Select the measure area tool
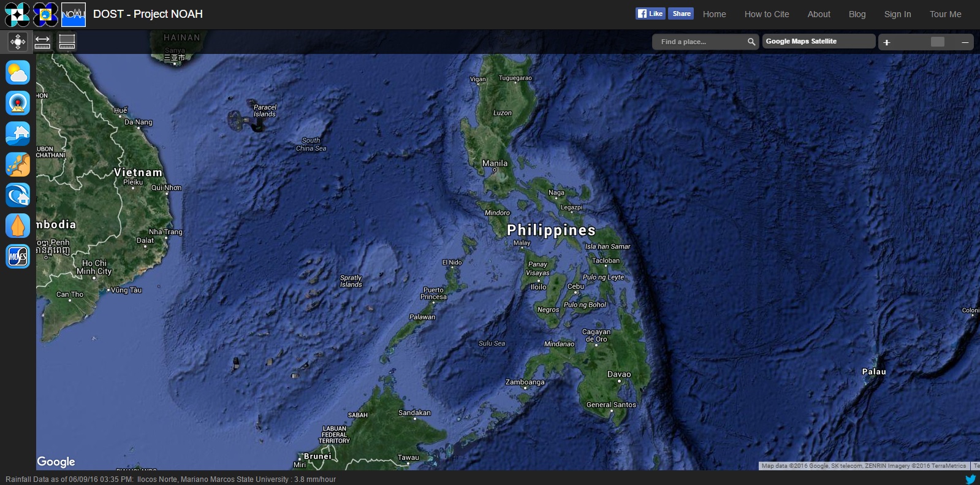The width and height of the screenshot is (980, 485). coord(67,42)
